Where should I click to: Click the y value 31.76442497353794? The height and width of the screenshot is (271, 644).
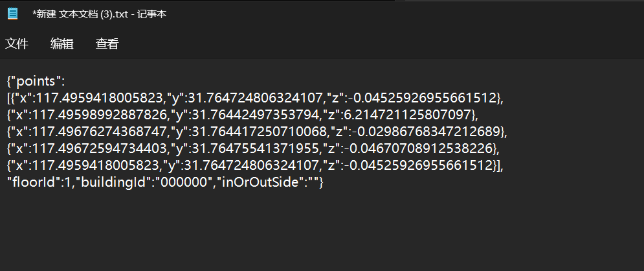239,115
